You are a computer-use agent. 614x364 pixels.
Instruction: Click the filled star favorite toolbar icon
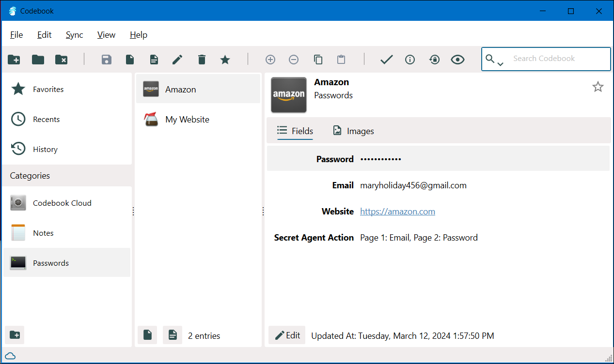tap(225, 60)
